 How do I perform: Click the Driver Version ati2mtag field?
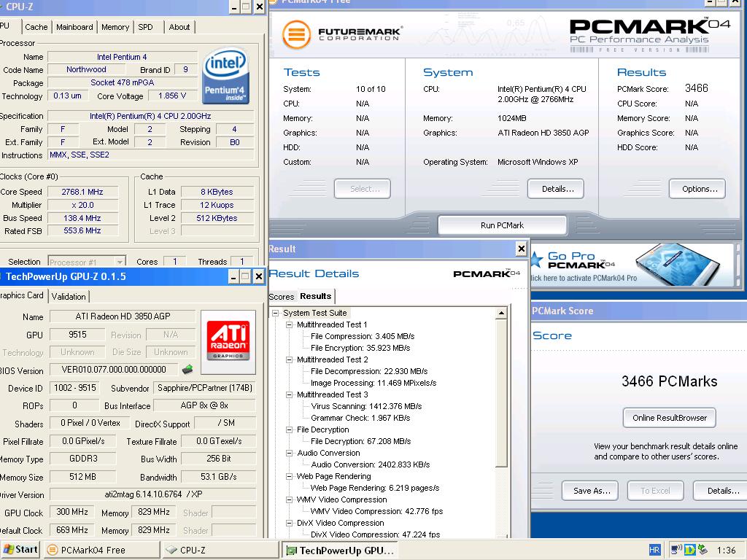tap(153, 494)
